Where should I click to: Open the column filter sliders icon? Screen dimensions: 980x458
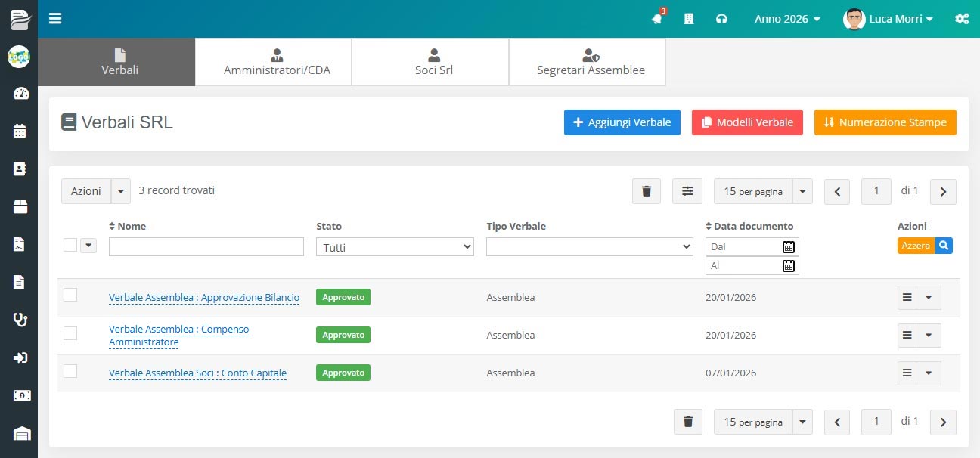coord(687,191)
